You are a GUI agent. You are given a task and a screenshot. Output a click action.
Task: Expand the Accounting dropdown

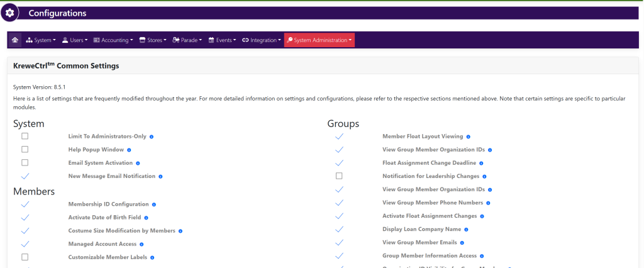113,40
